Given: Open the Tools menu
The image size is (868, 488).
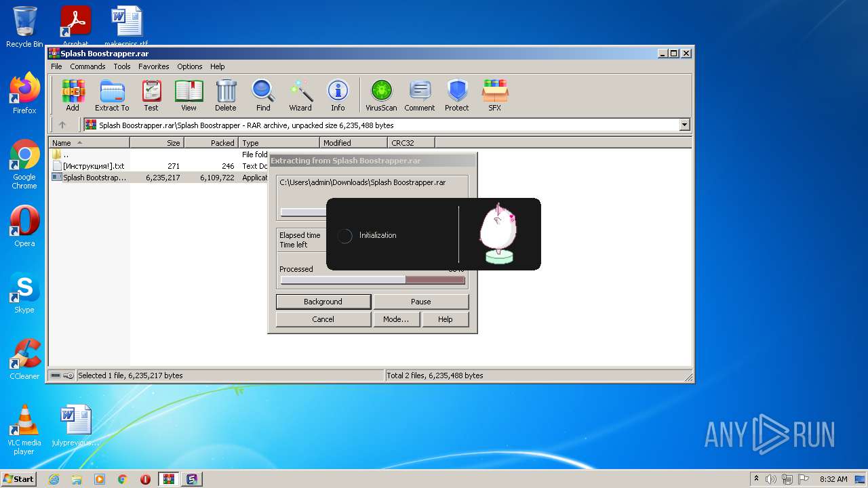Looking at the screenshot, I should point(122,66).
